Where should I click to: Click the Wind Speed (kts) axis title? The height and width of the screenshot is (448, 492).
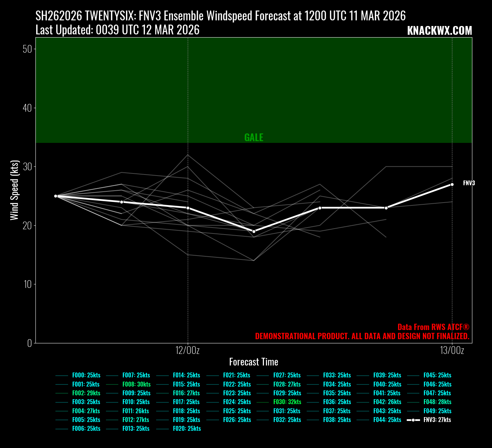(x=14, y=190)
